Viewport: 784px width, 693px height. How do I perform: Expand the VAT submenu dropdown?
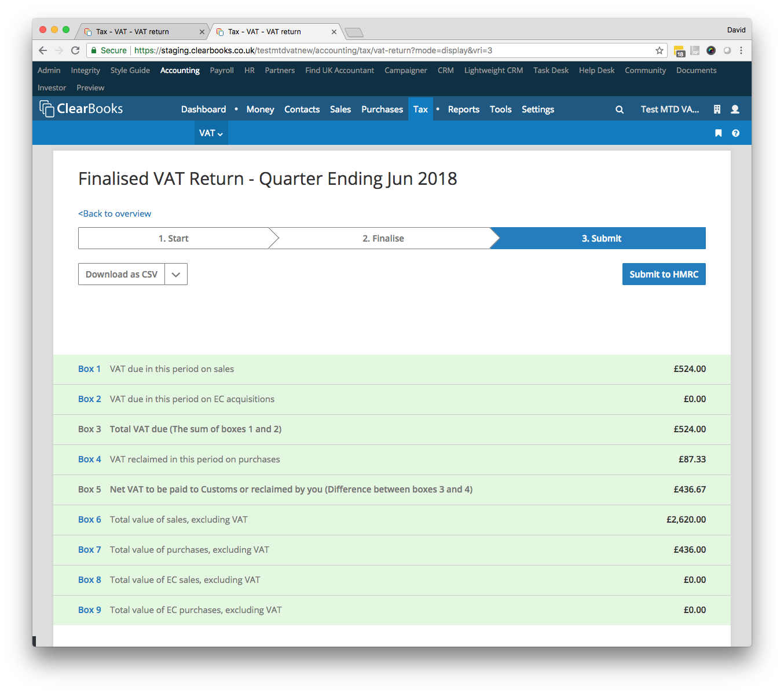pos(211,133)
